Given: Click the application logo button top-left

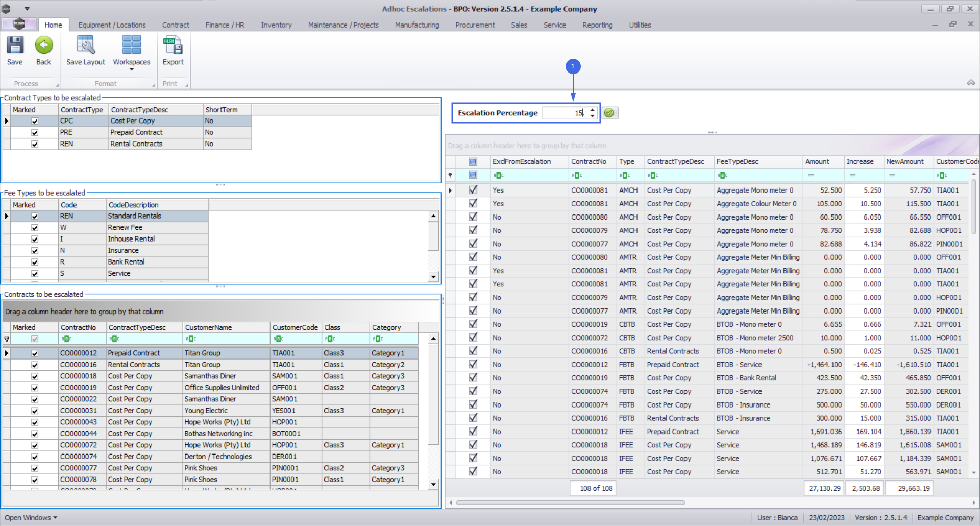Looking at the screenshot, I should tap(19, 24).
